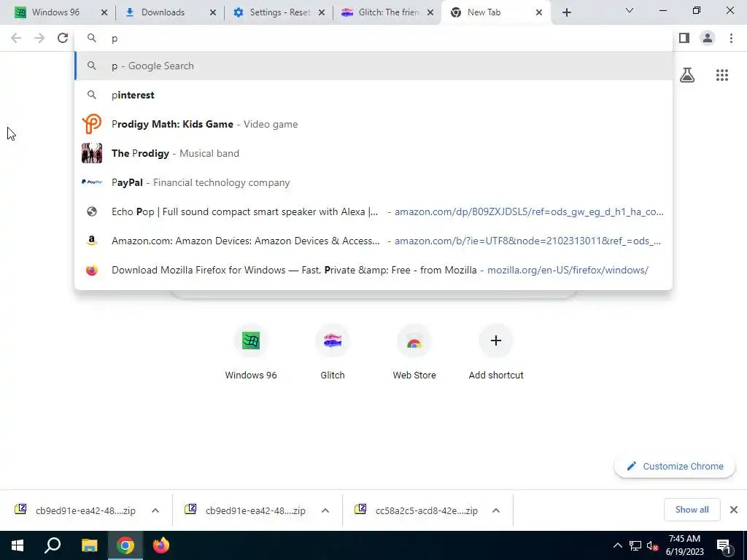
Task: Open the Glitch shortcut tile
Action: [333, 352]
